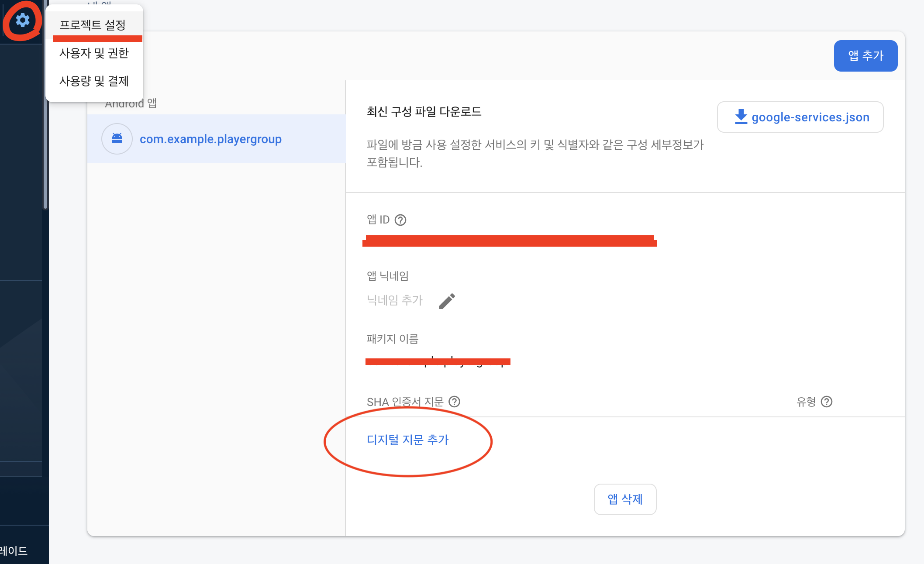Click the settings gear icon
The height and width of the screenshot is (564, 924).
click(x=22, y=20)
